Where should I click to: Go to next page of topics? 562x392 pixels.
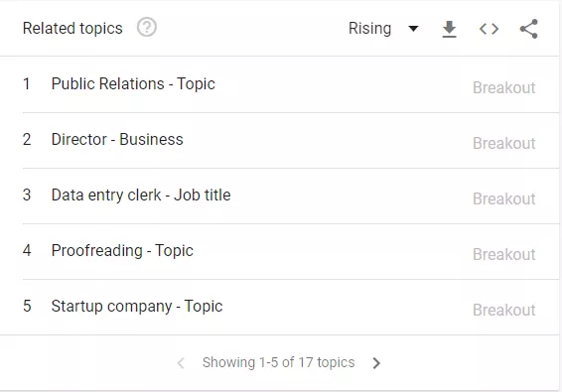coord(376,363)
